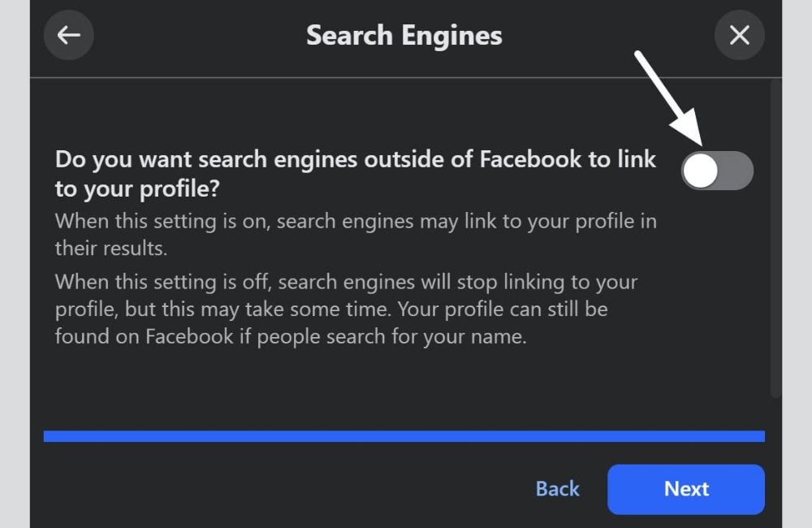Image resolution: width=812 pixels, height=528 pixels.
Task: Open the previous step via back icon
Action: [x=68, y=35]
